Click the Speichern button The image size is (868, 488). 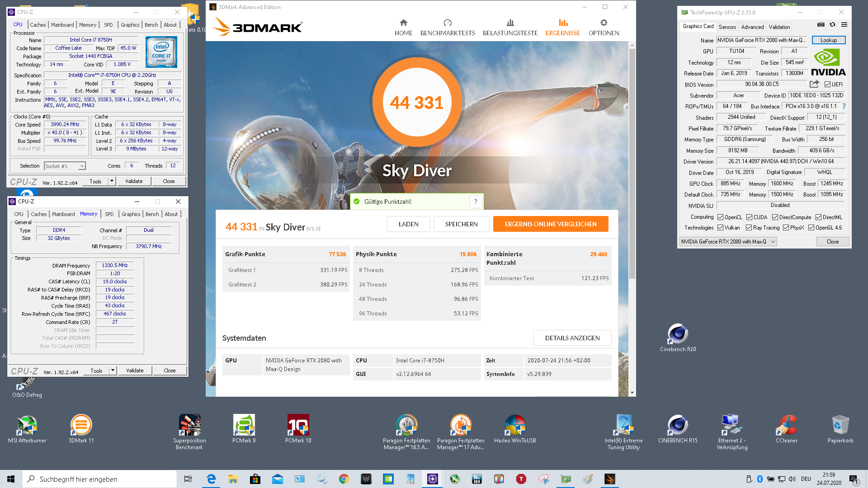(461, 224)
